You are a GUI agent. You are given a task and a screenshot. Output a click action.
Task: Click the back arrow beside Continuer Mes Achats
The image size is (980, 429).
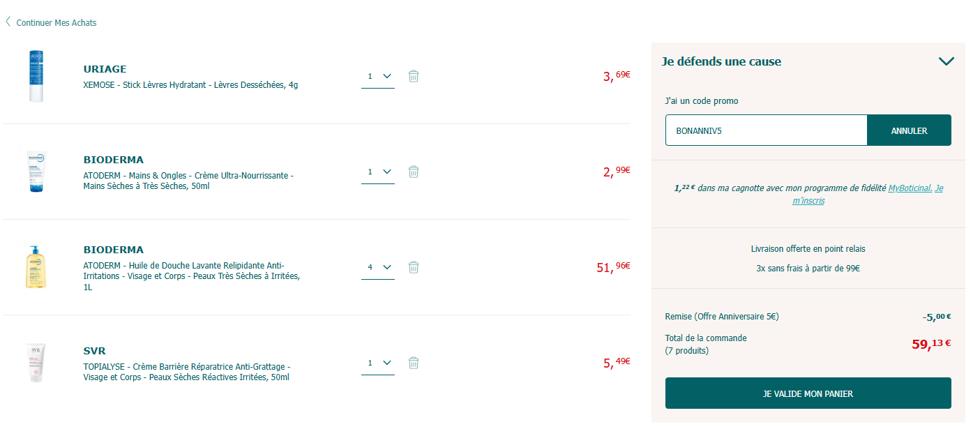click(x=8, y=22)
